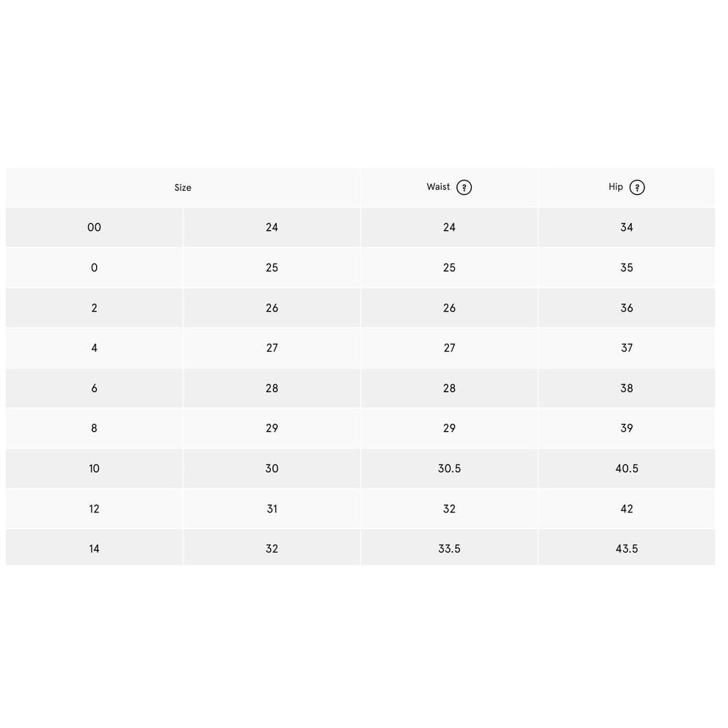Open the Hip help question-mark icon

636,188
